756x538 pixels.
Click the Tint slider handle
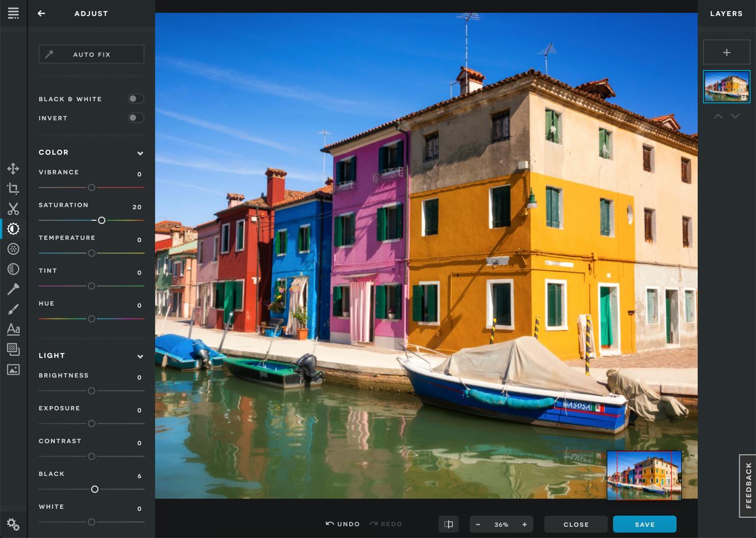[x=92, y=286]
